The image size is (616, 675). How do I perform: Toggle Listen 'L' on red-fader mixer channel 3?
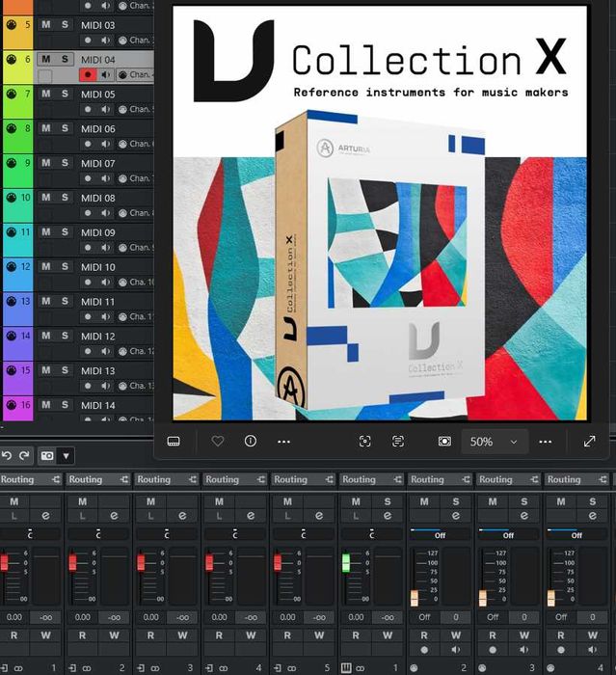pos(150,515)
